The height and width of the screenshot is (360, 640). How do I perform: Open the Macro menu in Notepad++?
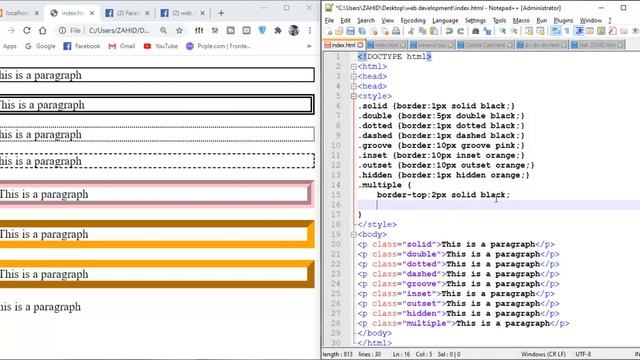(521, 20)
